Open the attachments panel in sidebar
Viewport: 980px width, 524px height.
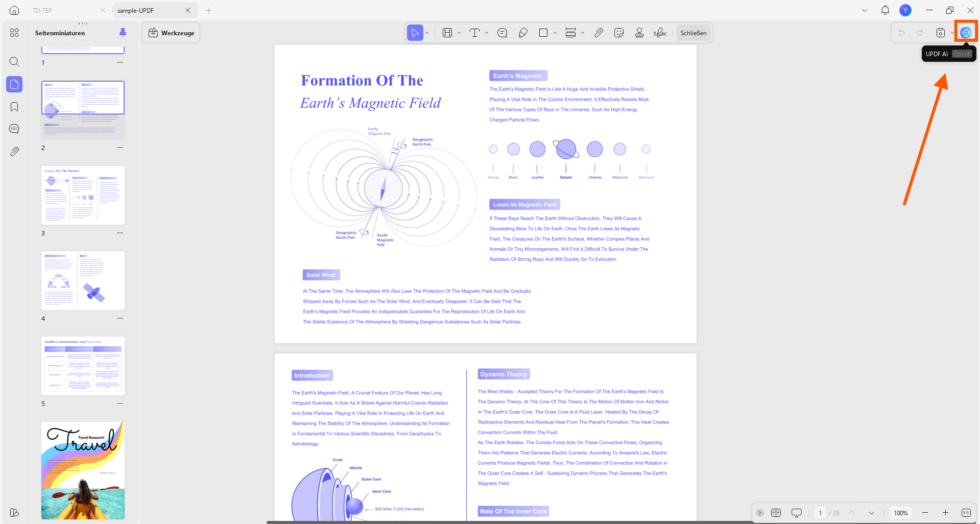14,152
